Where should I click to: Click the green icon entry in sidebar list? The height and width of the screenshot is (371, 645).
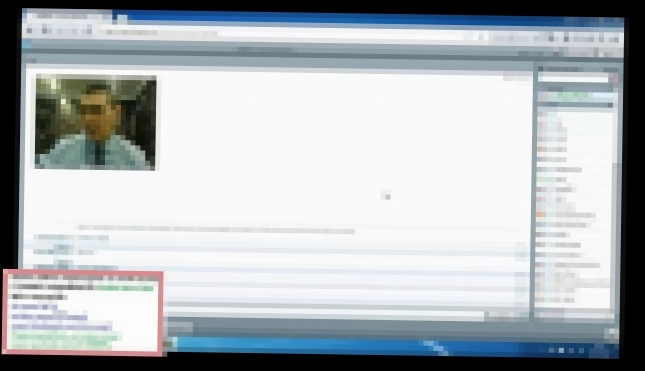(541, 179)
